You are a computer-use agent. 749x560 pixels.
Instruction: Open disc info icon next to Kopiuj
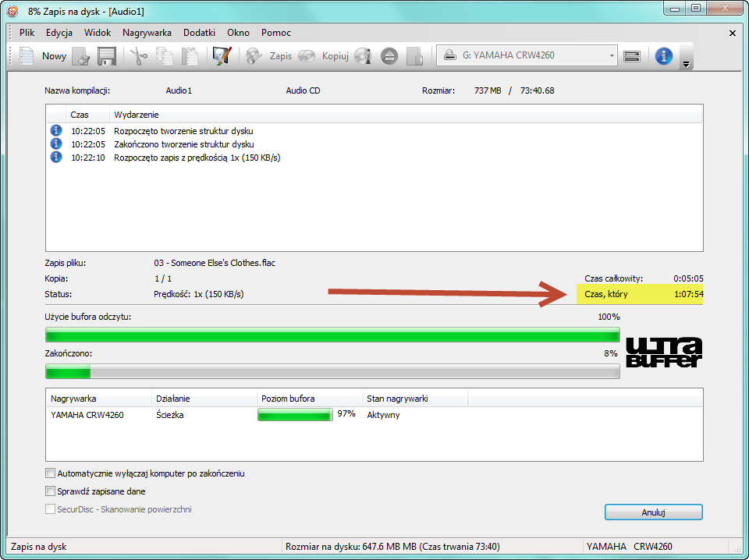[x=363, y=56]
